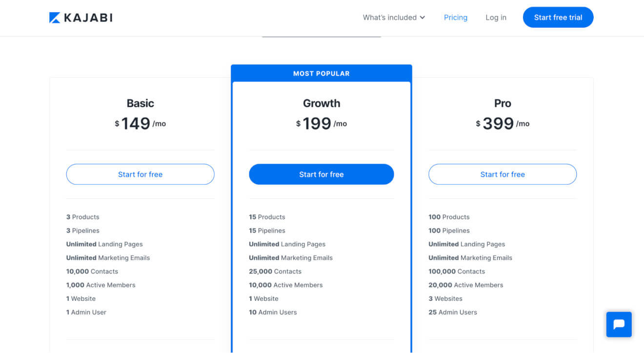Screen dimensions: 644x353
Task: Click the $399 /mo price
Action: (503, 124)
